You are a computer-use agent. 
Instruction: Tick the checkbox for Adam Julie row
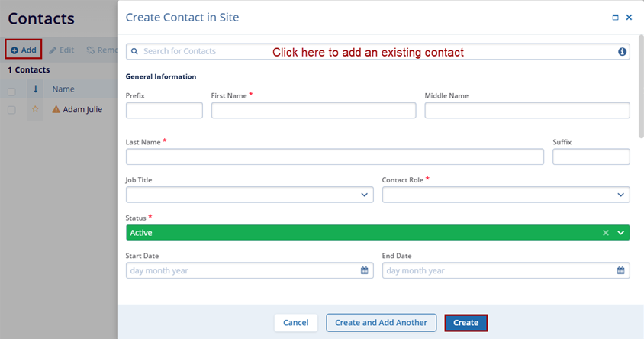point(11,110)
